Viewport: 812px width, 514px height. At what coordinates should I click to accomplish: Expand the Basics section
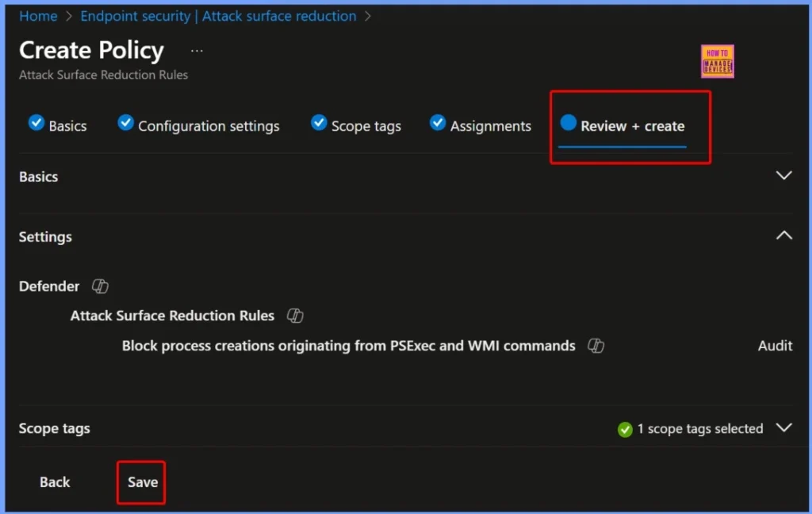(x=783, y=175)
